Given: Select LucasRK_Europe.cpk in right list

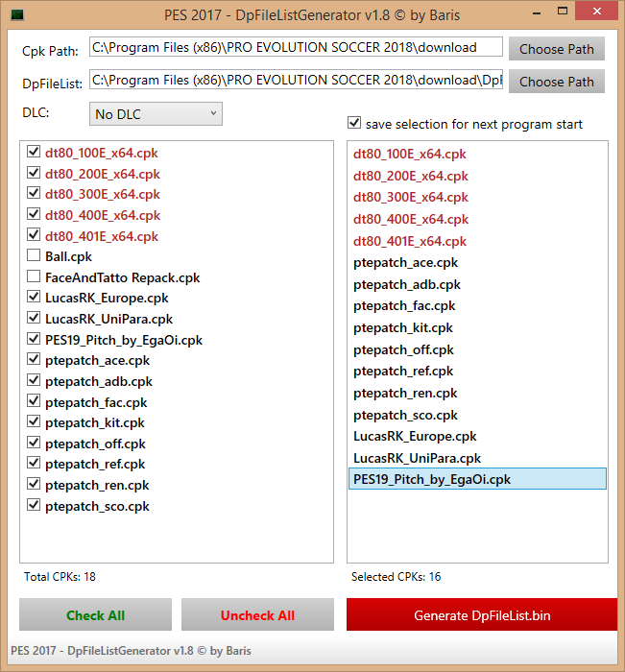Looking at the screenshot, I should (x=477, y=436).
